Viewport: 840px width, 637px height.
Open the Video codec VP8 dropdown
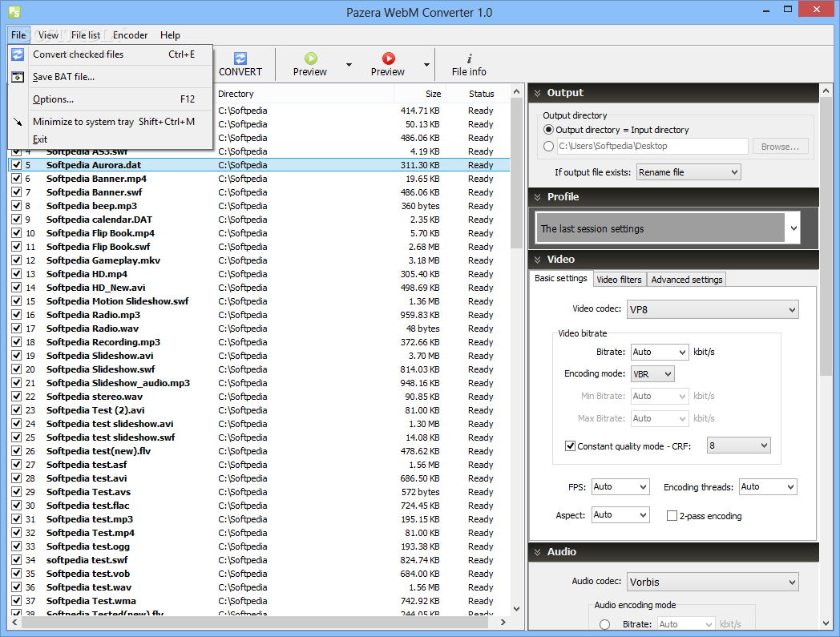(x=713, y=309)
